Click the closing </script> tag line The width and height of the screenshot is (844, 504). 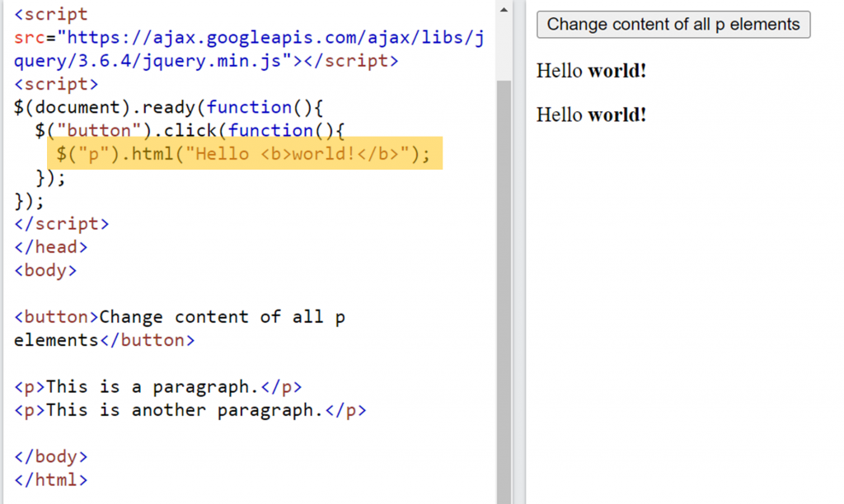[61, 223]
